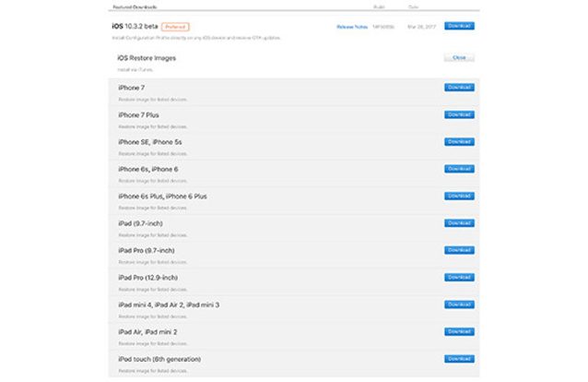Download the iPod touch (6th generation) restore image

[x=459, y=359]
